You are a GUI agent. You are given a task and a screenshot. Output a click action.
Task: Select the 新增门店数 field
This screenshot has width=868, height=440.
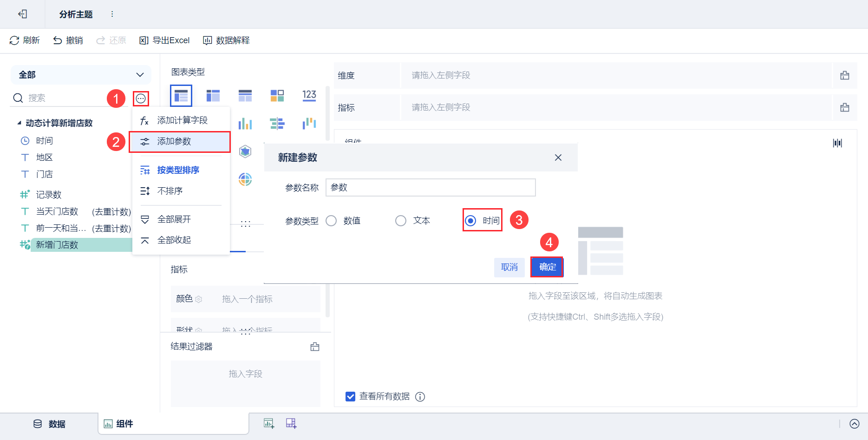click(x=57, y=245)
